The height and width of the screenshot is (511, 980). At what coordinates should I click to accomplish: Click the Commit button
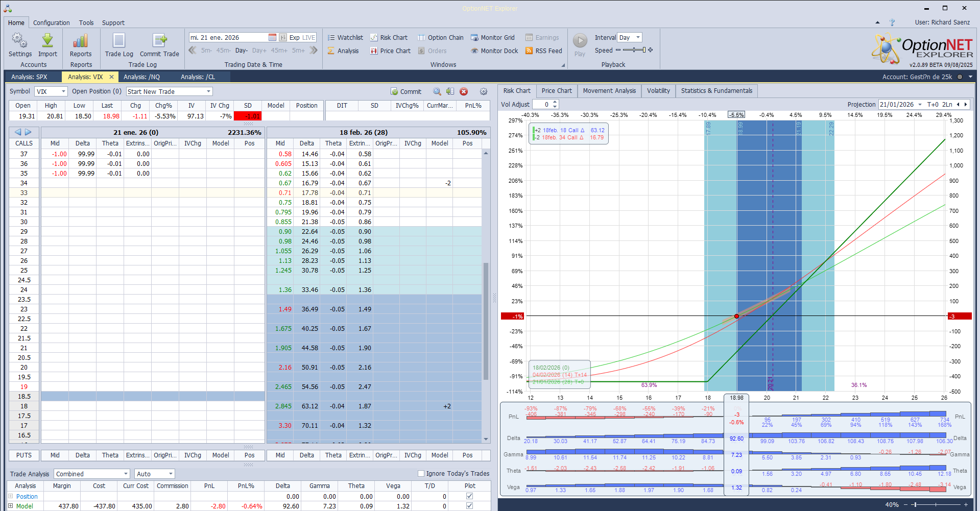pyautogui.click(x=406, y=91)
